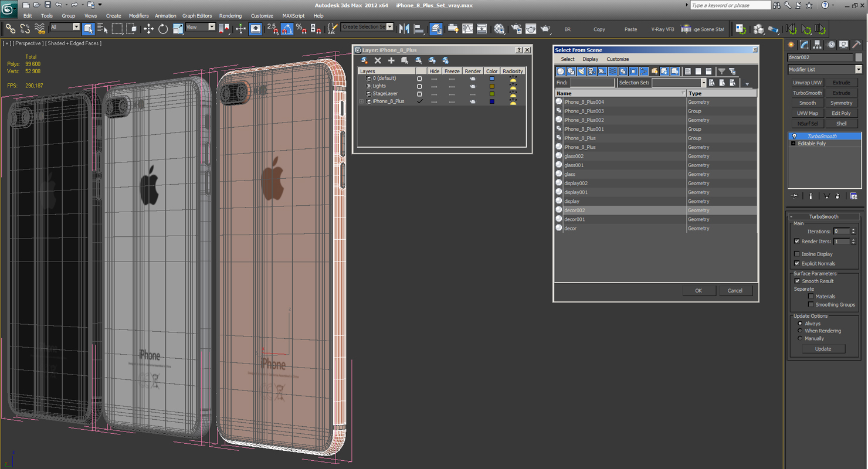Open Selection Set dropdown in Select From Scene
Image resolution: width=868 pixels, height=469 pixels.
click(x=703, y=83)
